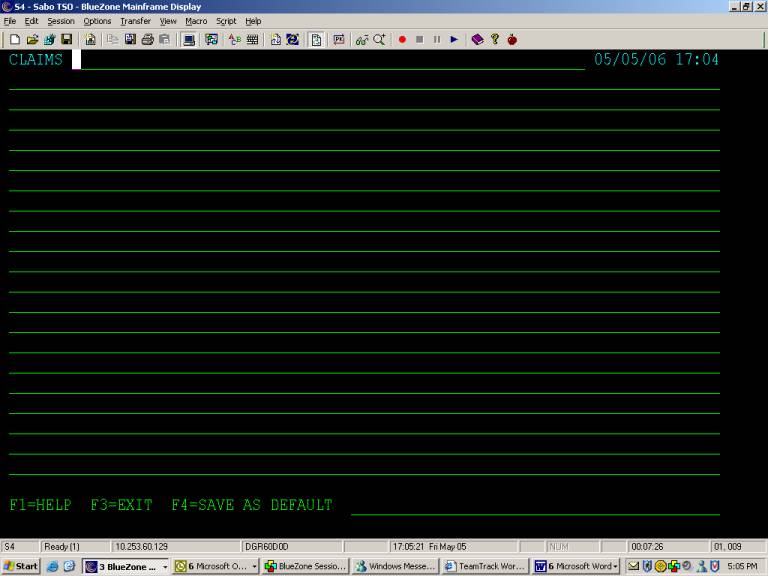The height and width of the screenshot is (576, 768).
Task: Click the grayed Paste toolbar icon
Action: point(165,40)
